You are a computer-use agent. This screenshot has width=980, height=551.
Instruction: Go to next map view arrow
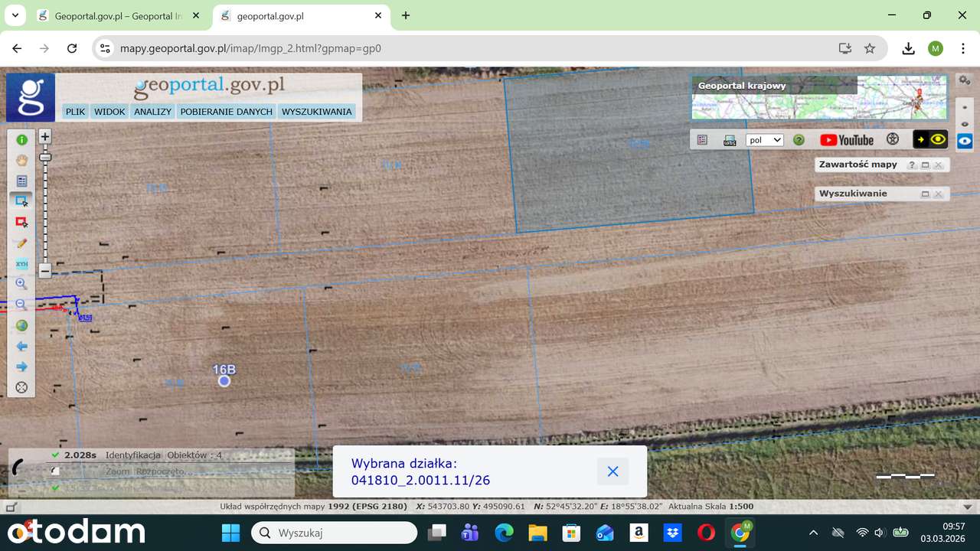click(x=21, y=367)
